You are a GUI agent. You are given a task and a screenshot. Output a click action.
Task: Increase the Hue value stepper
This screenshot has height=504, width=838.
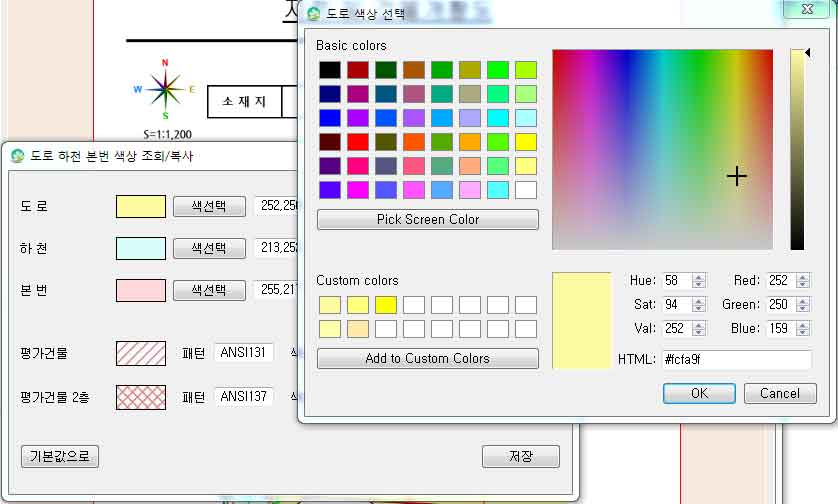coord(699,277)
